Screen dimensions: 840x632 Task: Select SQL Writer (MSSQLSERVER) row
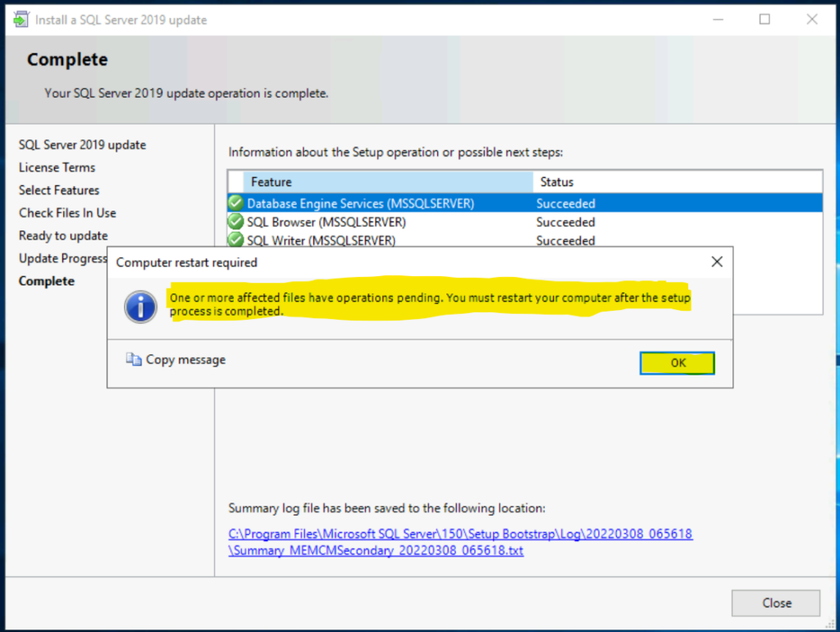525,239
